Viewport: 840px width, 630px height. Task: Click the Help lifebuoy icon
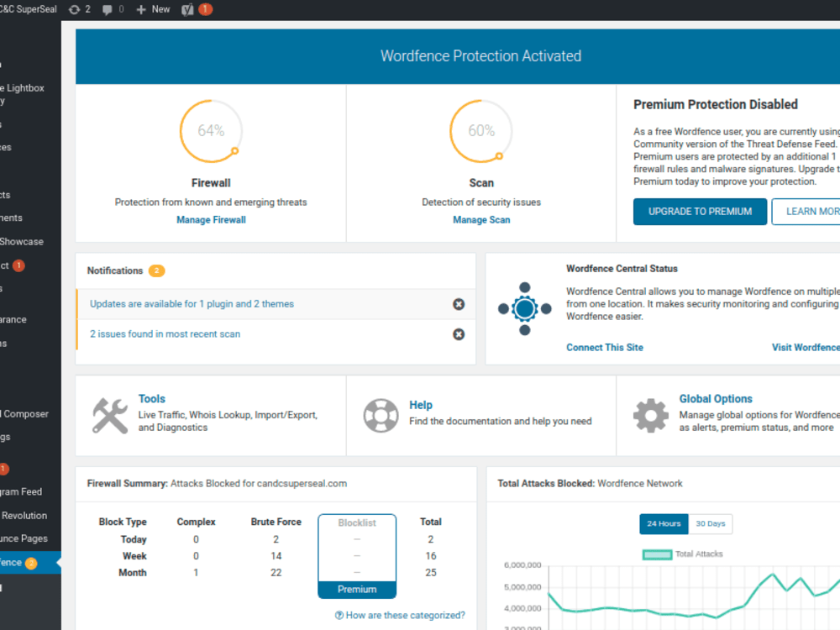(381, 415)
